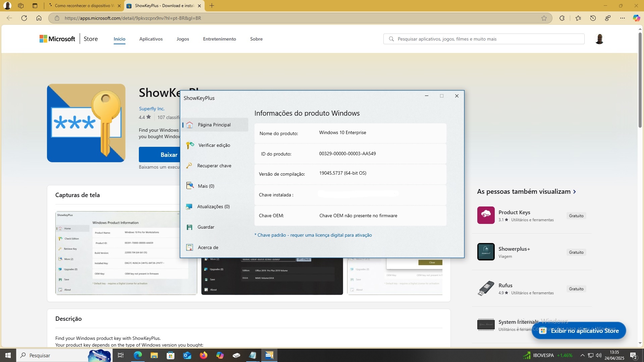Open Superfly Inc. publisher link

pos(152,109)
